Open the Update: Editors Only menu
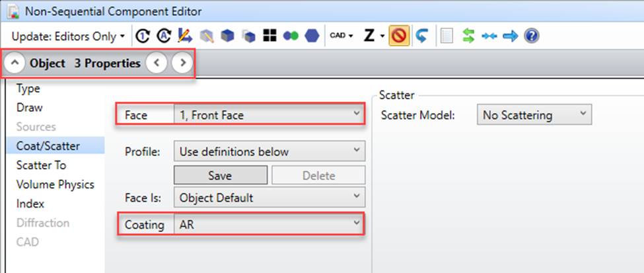Screen dimensions: 644x273 [67, 36]
